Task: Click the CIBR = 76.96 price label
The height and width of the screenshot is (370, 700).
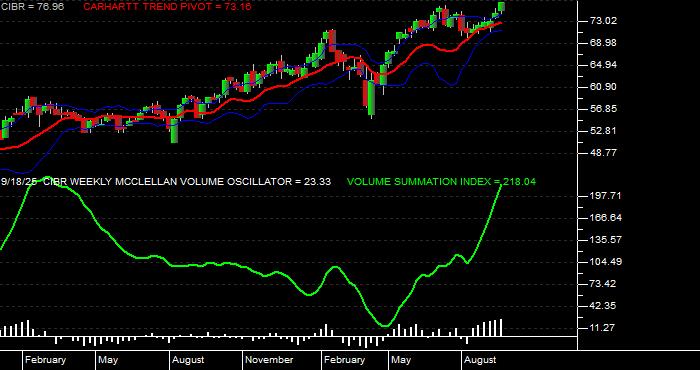Action: click(x=32, y=7)
